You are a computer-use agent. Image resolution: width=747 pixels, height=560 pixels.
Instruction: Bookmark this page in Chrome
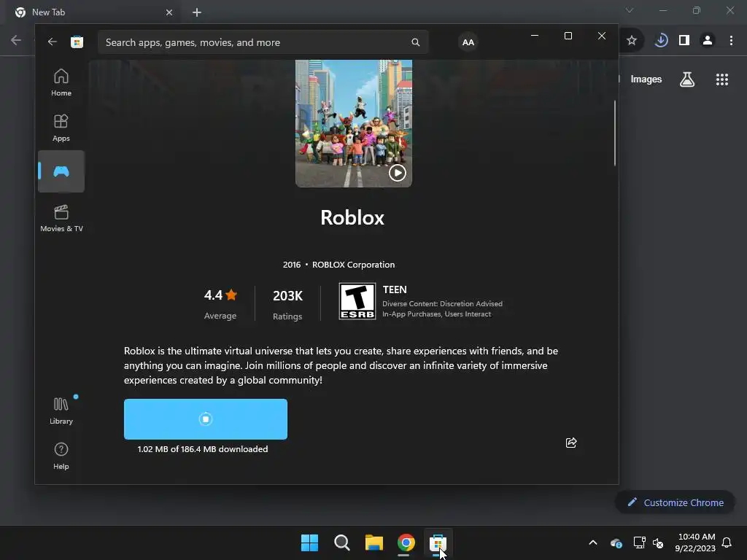pos(631,41)
